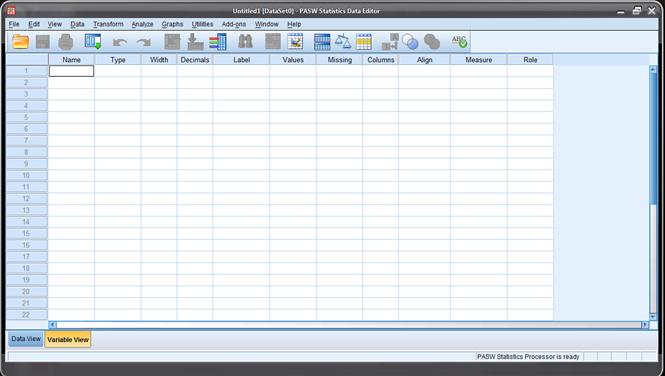665x376 pixels.
Task: Click the Print icon in toolbar
Action: click(x=65, y=42)
